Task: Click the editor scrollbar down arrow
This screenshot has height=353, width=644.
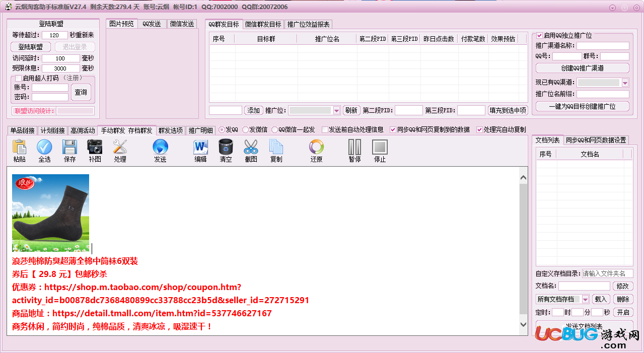Action: coord(523,324)
